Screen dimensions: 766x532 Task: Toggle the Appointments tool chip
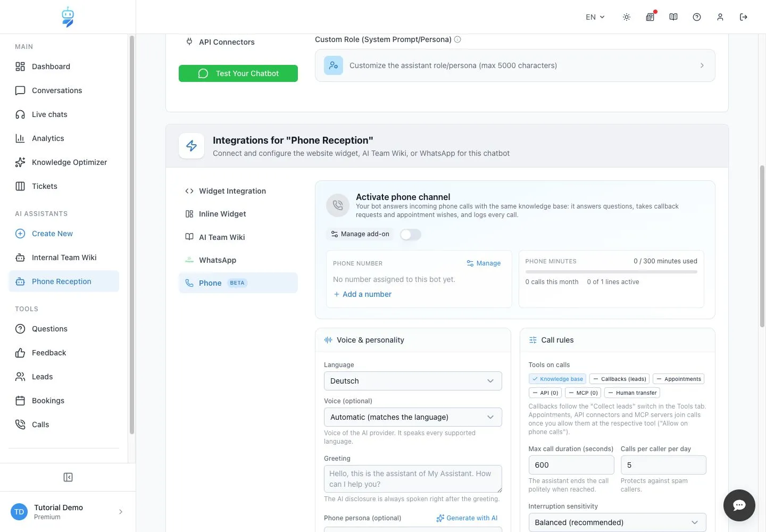[679, 379]
